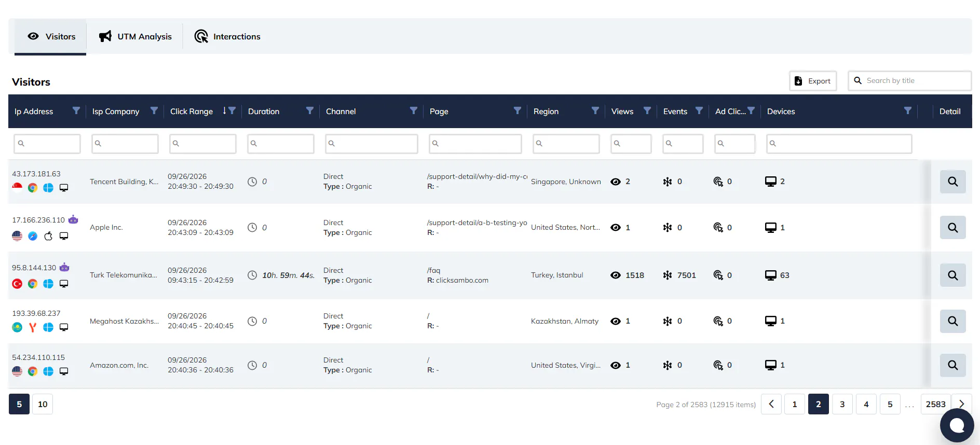Open the Channel column filter
Viewport: 980px width, 445px height.
coord(414,110)
